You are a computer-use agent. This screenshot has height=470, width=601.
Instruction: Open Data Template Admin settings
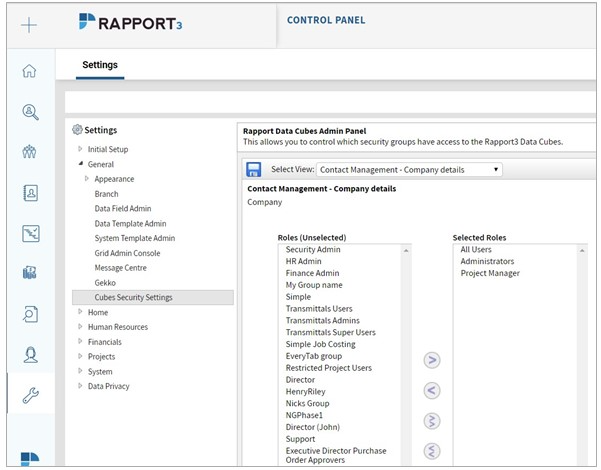coord(130,223)
